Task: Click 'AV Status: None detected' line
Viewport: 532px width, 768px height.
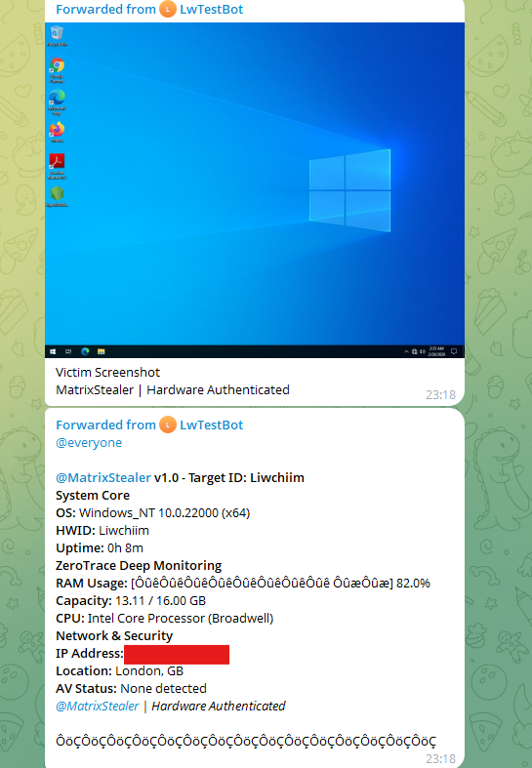Action: [131, 689]
